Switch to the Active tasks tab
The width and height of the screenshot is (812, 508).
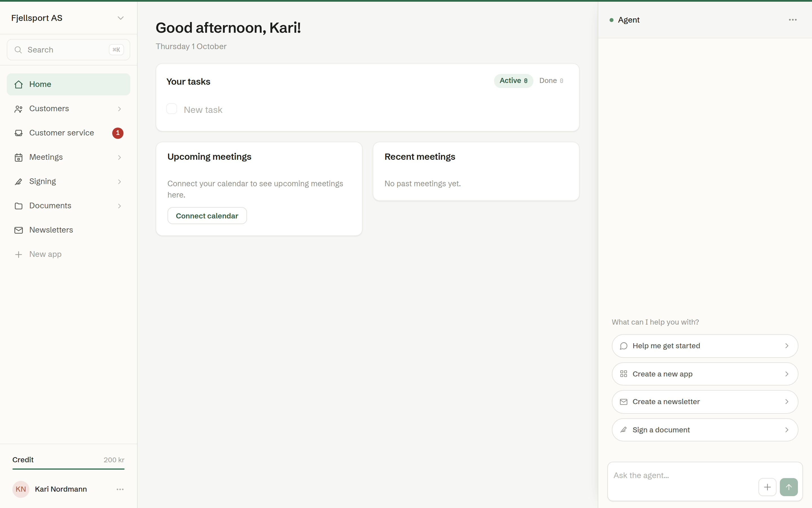click(513, 81)
